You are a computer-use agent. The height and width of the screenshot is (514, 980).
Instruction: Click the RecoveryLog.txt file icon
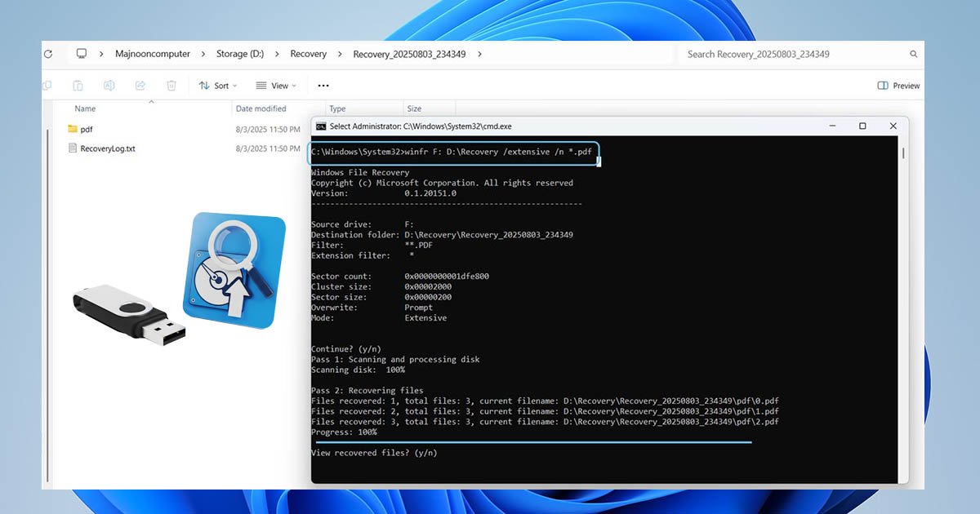point(73,148)
